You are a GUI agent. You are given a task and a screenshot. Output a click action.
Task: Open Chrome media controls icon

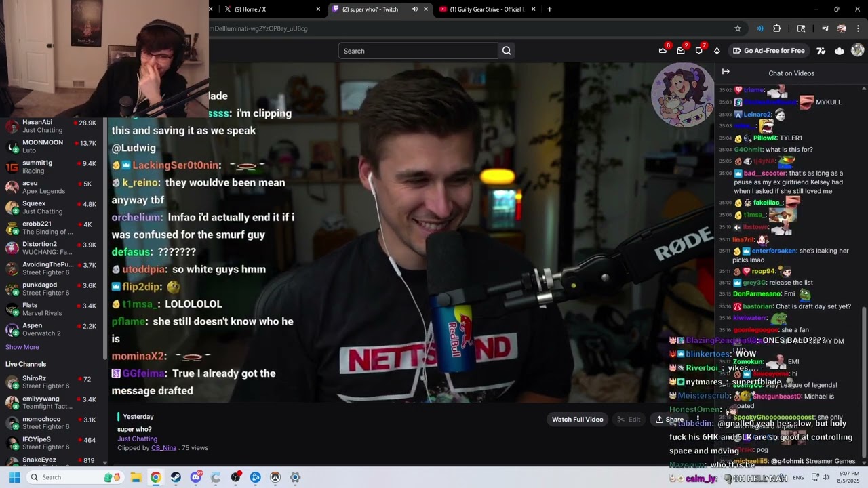pos(825,28)
